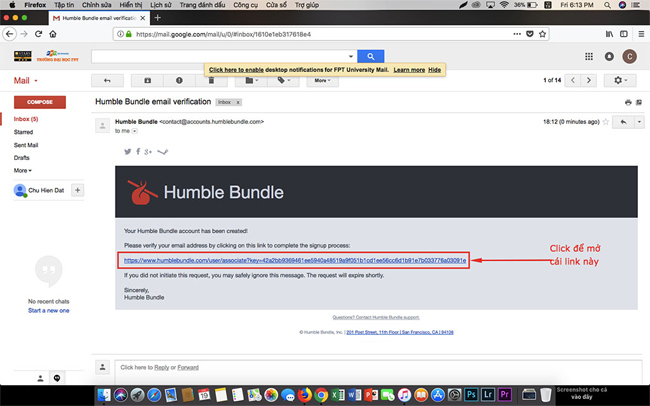The image size is (650, 406).
Task: Delete this email with trash icon
Action: point(211,80)
